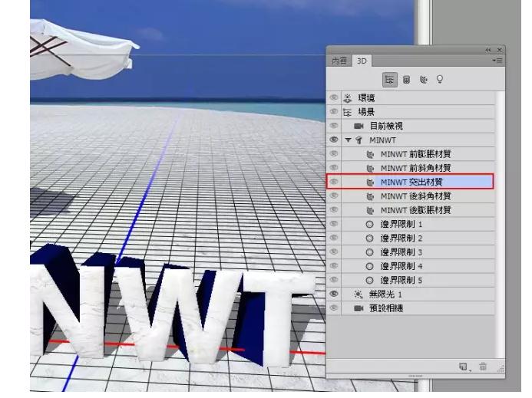Toggle visibility of 邊界限制 1
The image size is (532, 398).
tap(334, 224)
